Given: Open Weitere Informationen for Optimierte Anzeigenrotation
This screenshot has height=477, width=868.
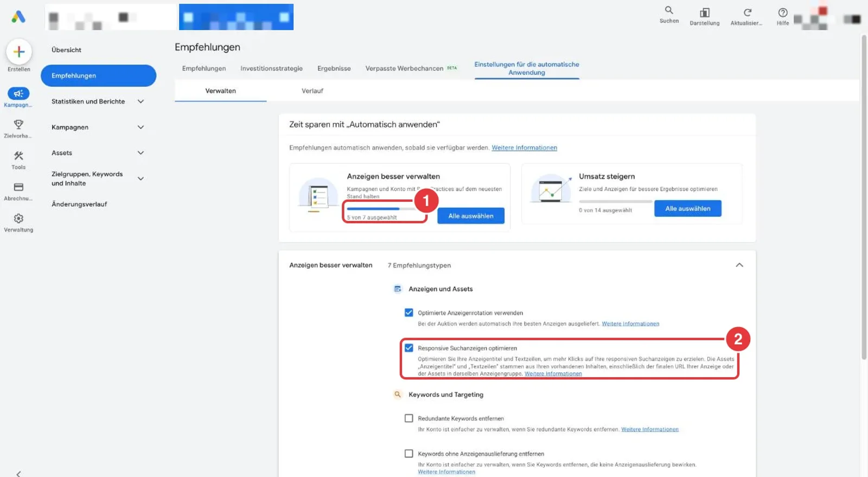Looking at the screenshot, I should pyautogui.click(x=630, y=324).
